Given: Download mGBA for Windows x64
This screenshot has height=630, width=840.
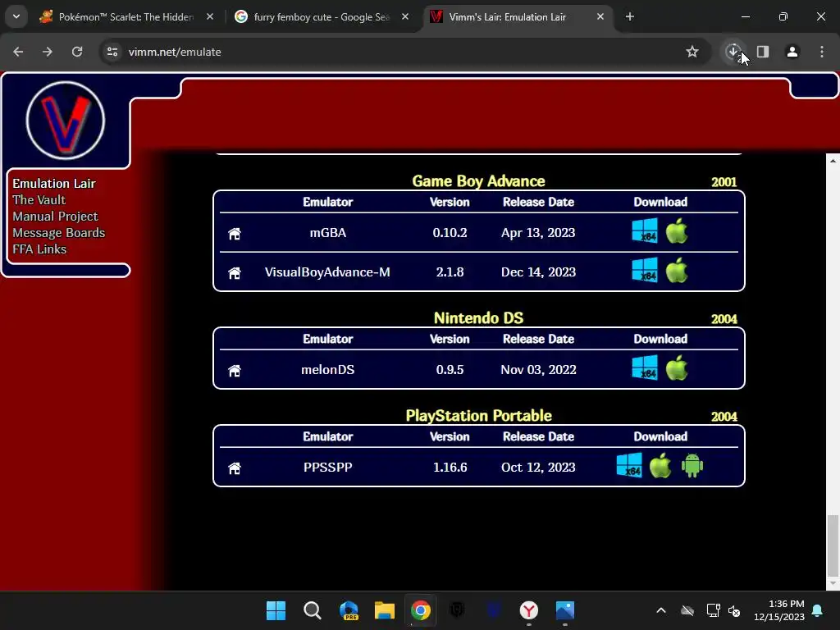Looking at the screenshot, I should click(645, 231).
